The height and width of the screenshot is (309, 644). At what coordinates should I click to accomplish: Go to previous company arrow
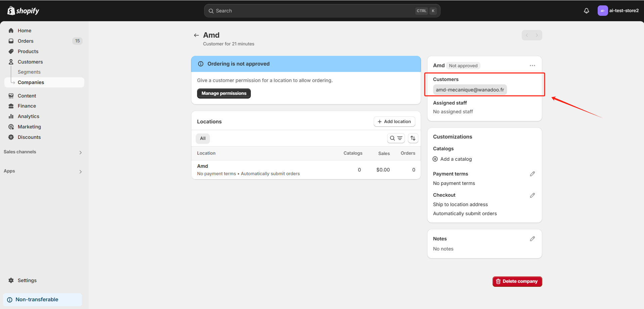click(527, 35)
